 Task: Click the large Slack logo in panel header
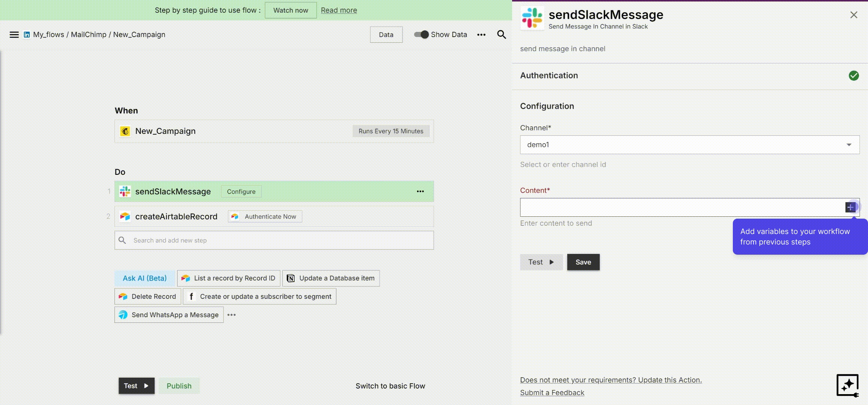click(x=532, y=18)
